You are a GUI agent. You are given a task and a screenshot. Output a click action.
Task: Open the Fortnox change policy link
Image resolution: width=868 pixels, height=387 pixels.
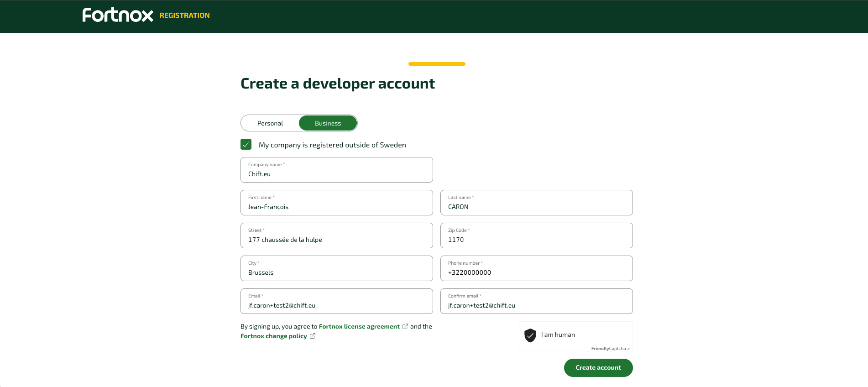point(274,336)
